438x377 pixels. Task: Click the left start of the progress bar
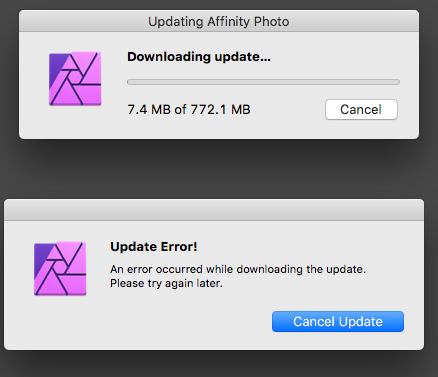click(x=129, y=82)
